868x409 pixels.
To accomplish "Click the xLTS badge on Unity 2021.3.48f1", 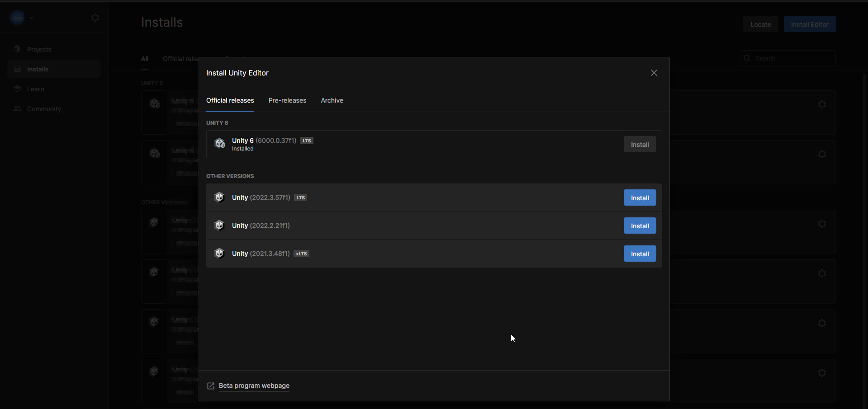I will (x=301, y=254).
